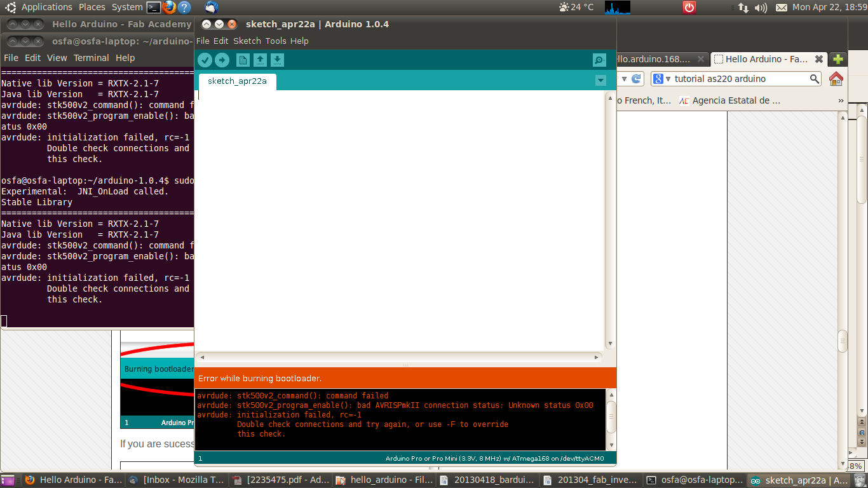The width and height of the screenshot is (868, 488).
Task: Click the Save sketch down-arrow icon
Action: click(x=277, y=60)
